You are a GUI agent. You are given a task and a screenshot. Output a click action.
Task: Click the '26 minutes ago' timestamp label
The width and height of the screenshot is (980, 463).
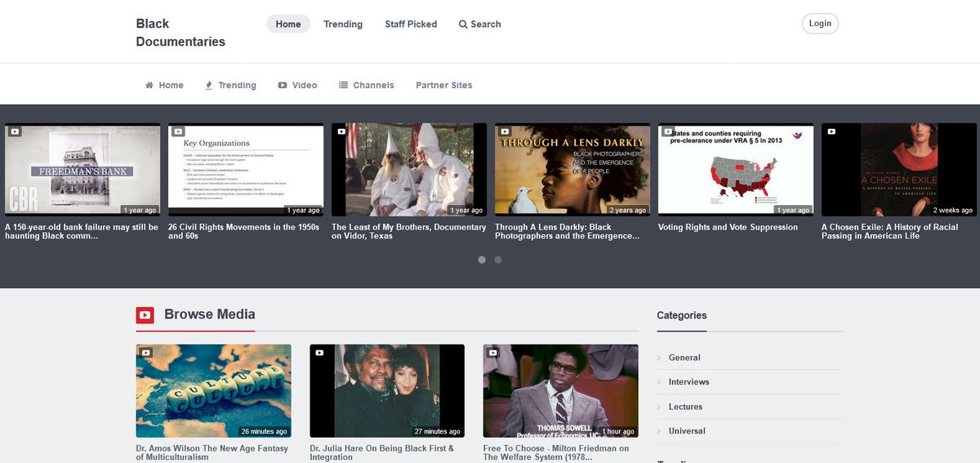click(x=264, y=431)
